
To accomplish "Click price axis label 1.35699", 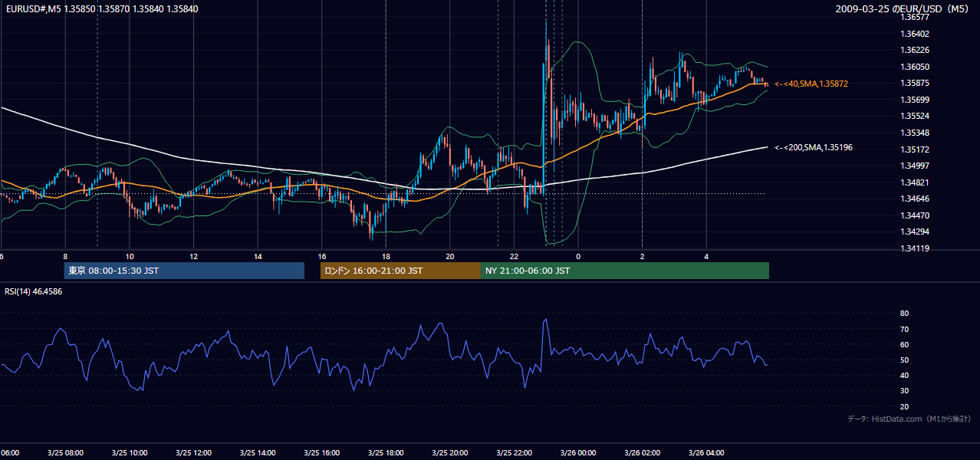I will pos(916,100).
